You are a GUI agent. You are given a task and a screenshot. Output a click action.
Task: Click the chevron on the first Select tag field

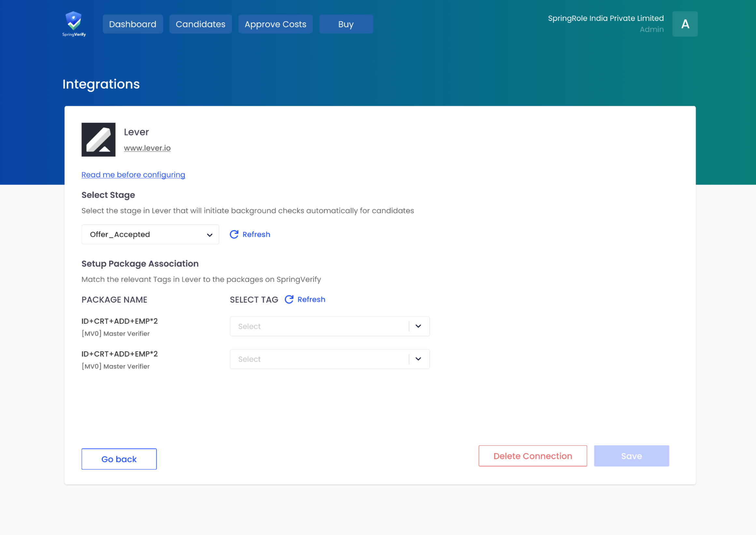[418, 326]
